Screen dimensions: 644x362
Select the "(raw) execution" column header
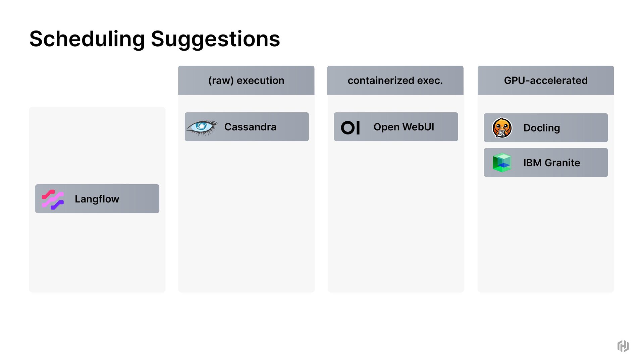[246, 80]
